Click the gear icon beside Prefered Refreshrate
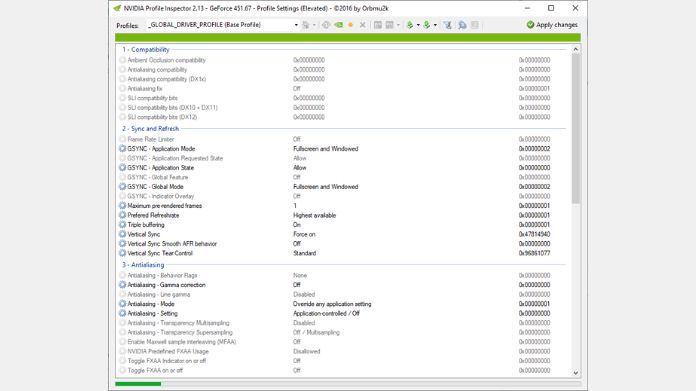696x391 pixels. 123,215
